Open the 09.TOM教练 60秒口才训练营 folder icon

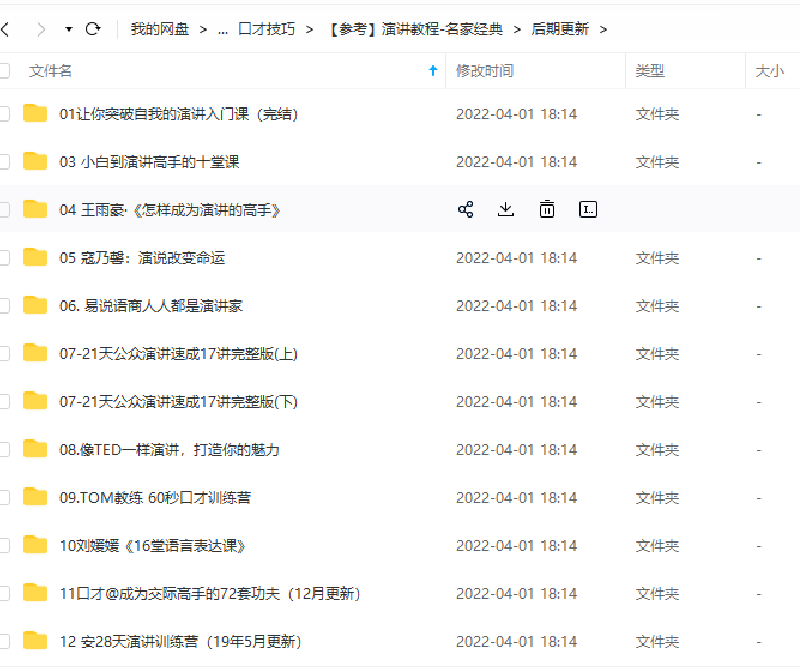coord(35,498)
